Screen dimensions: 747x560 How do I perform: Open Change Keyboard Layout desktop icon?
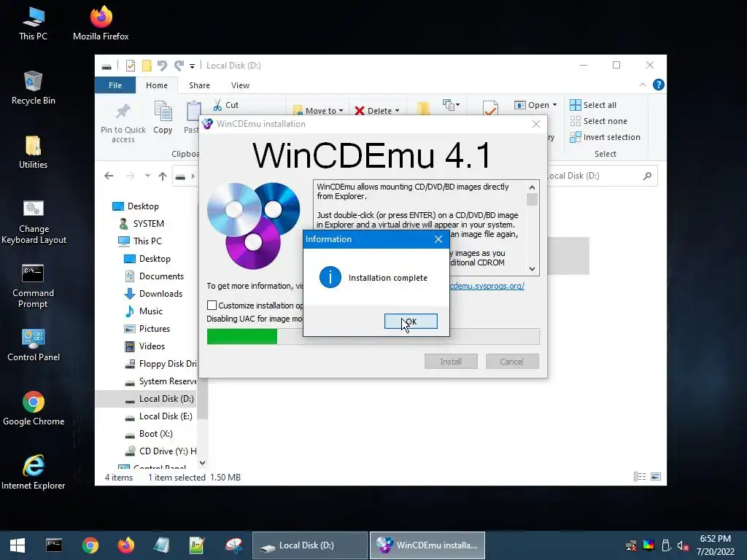[x=34, y=222]
